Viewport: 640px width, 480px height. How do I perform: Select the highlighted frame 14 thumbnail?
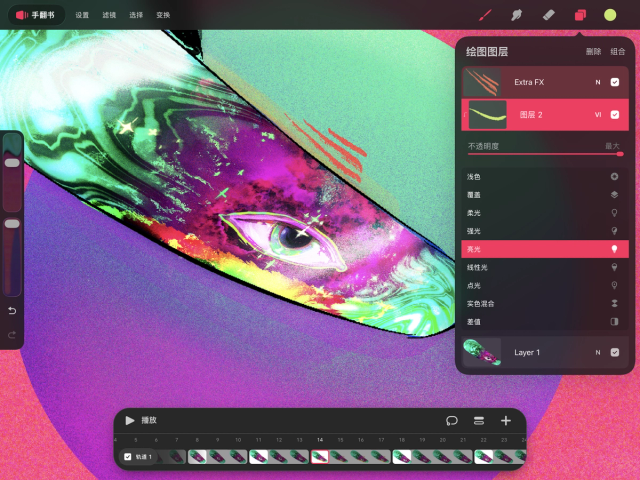coord(320,457)
